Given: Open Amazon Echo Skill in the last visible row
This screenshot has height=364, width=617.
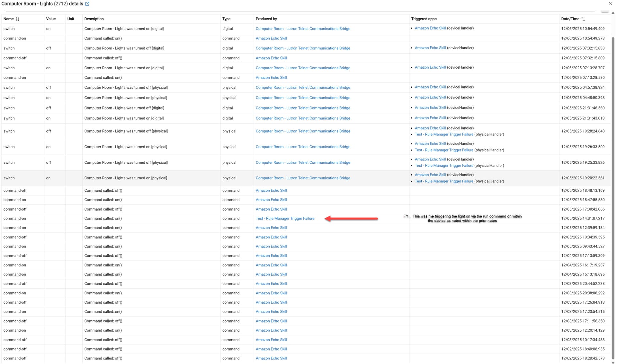Looking at the screenshot, I should coord(271,359).
